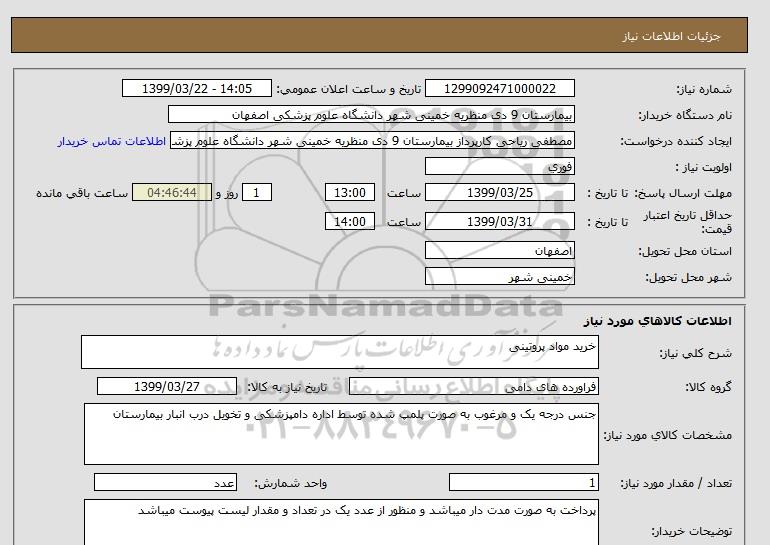Click the goods specifications text area
This screenshot has height=545, width=770.
coord(341,434)
